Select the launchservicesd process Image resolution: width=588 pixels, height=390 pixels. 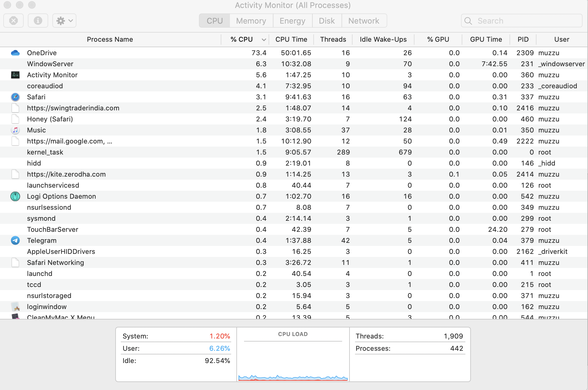[x=53, y=185]
